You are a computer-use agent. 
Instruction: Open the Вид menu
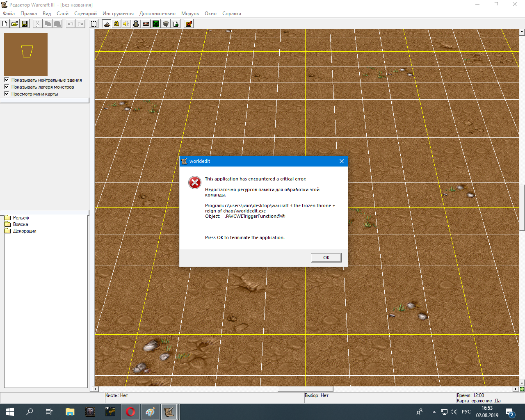[47, 14]
